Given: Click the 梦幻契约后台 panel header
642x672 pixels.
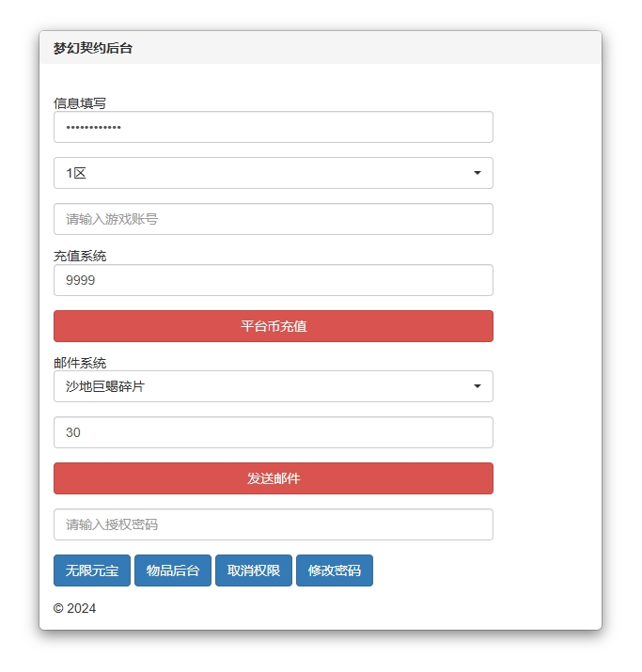Looking at the screenshot, I should click(x=321, y=48).
